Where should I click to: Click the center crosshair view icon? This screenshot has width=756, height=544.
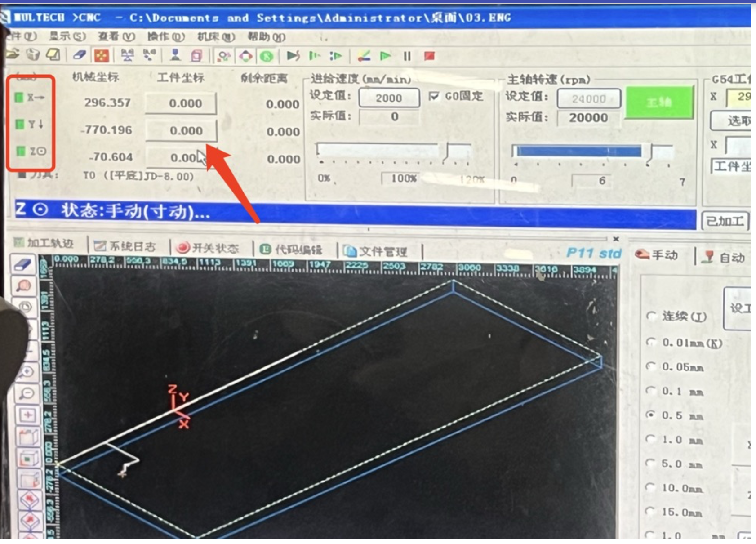coord(27,415)
